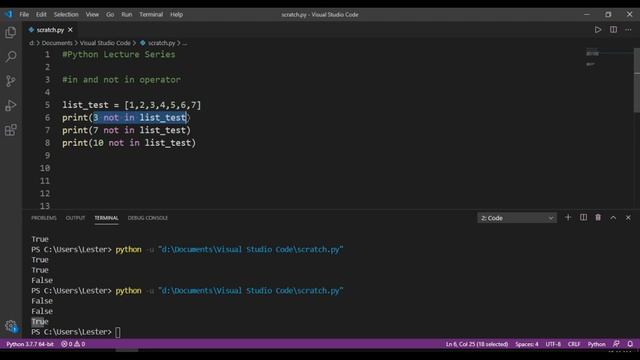Split the editor to the right
This screenshot has width=640, height=360.
(x=613, y=30)
